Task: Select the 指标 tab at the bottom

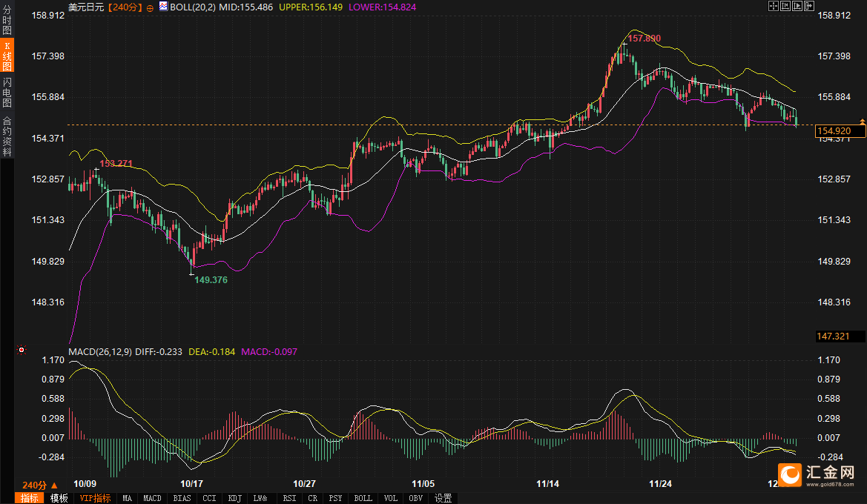Action: [30, 498]
